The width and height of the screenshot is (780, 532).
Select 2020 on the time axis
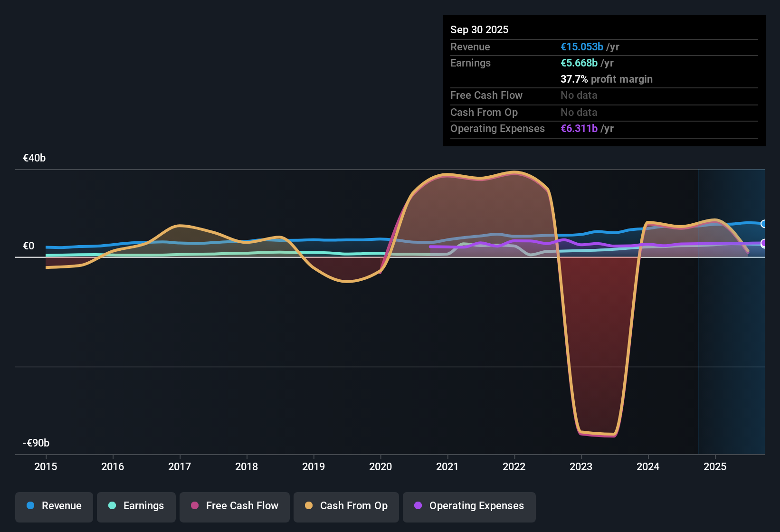[380, 466]
